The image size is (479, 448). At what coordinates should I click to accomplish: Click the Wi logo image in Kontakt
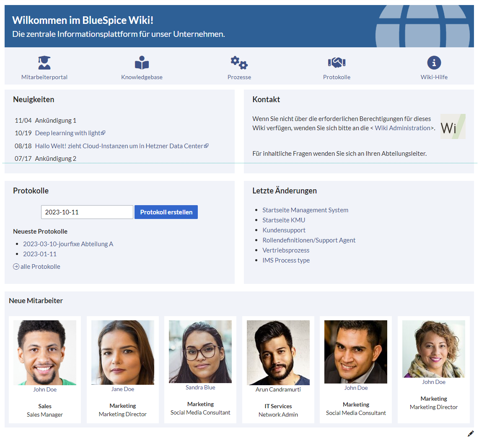point(453,126)
